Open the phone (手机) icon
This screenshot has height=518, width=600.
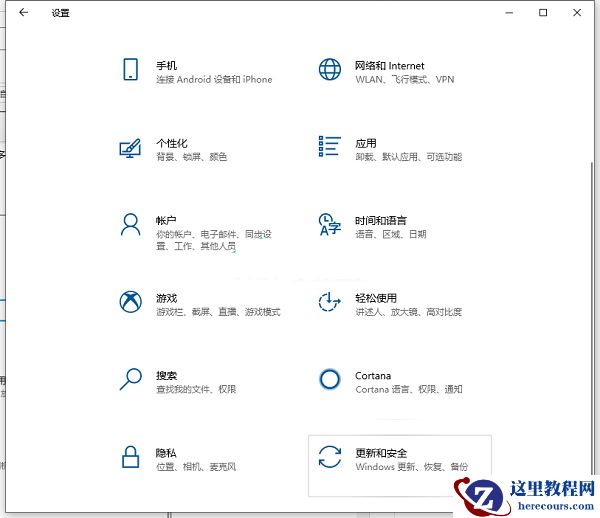(130, 69)
